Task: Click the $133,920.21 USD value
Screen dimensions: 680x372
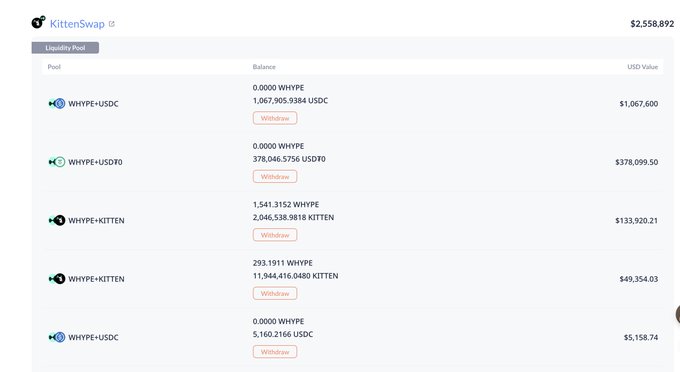Action: 636,220
